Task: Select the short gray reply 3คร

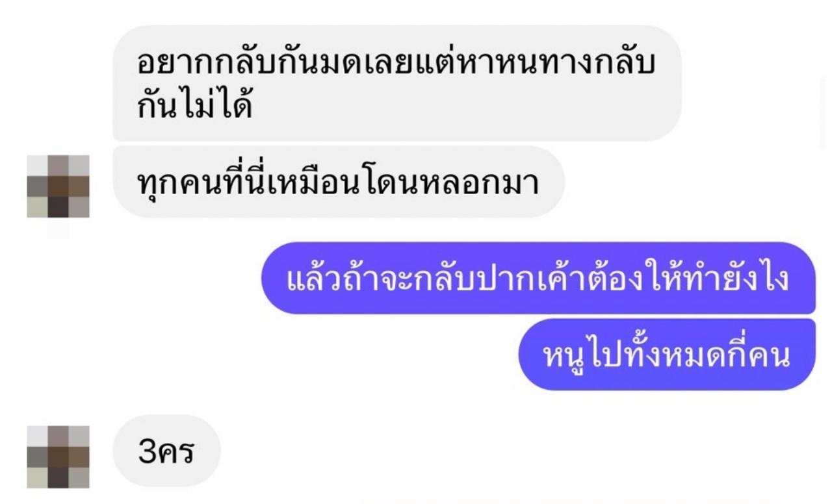Action: coord(167,451)
